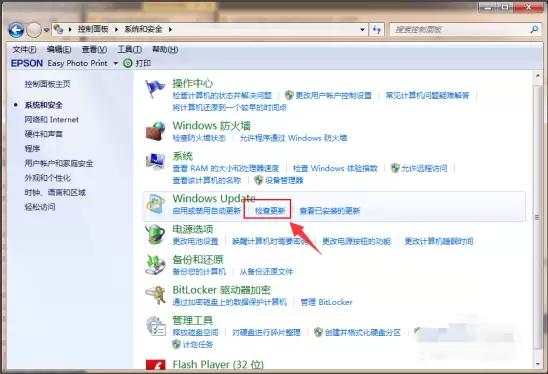Open the 操作中心 heading
Image resolution: width=548 pixels, height=374 pixels.
193,83
